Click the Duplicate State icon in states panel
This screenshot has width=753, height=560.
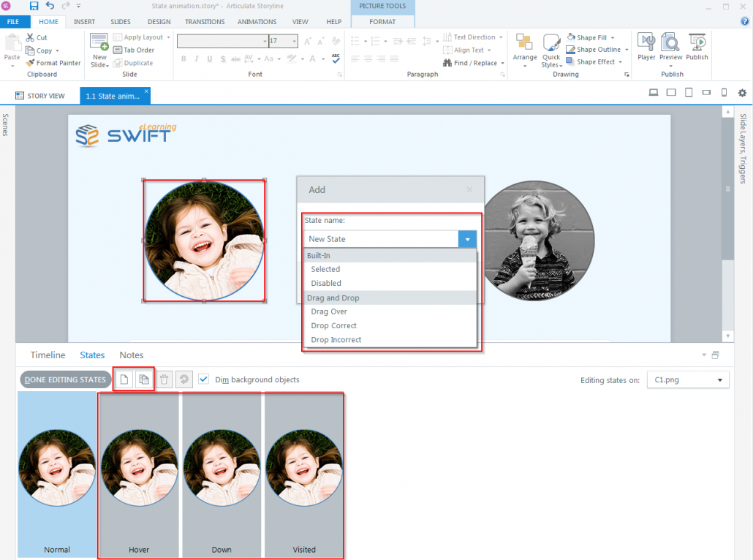(x=144, y=379)
